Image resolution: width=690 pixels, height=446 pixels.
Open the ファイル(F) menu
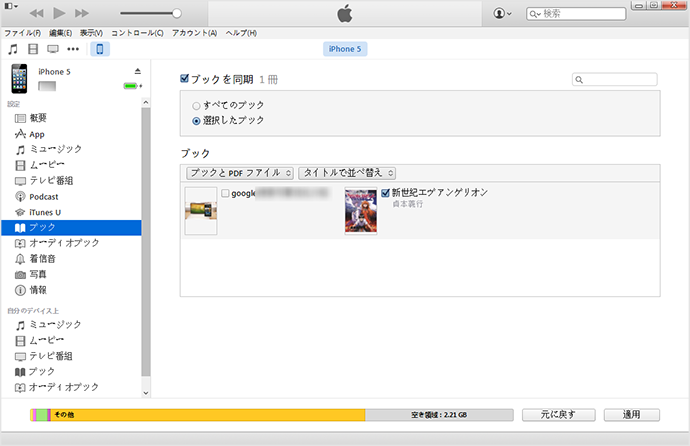point(22,33)
